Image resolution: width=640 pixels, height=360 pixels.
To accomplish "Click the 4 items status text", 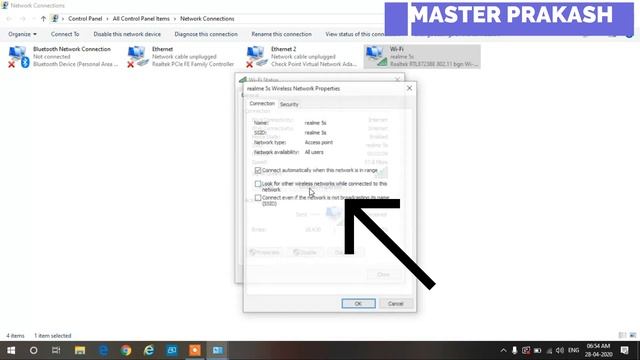I will tap(15, 336).
